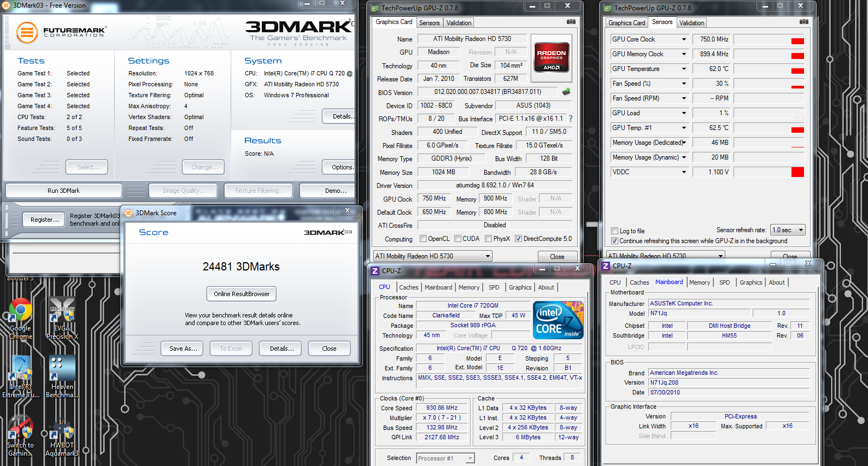Expand the GPU Core Clock sensor dropdown
Screen dimensions: 868x466
pos(684,39)
